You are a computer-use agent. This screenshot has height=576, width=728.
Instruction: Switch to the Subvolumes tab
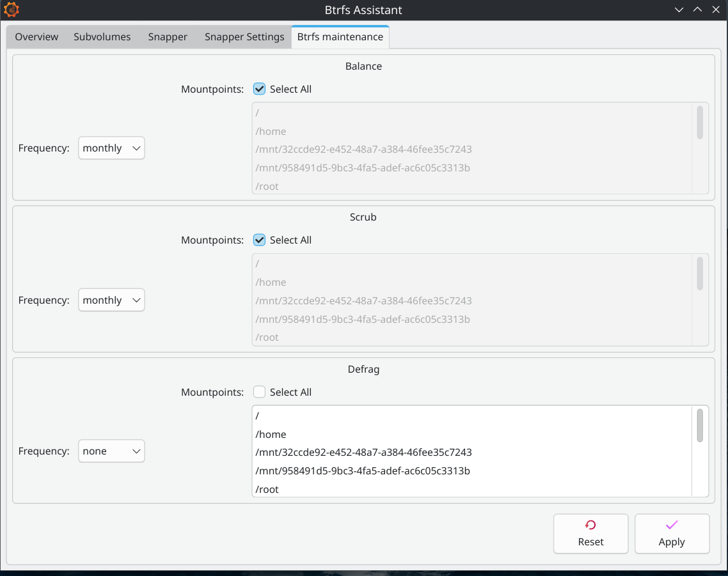[x=102, y=36]
